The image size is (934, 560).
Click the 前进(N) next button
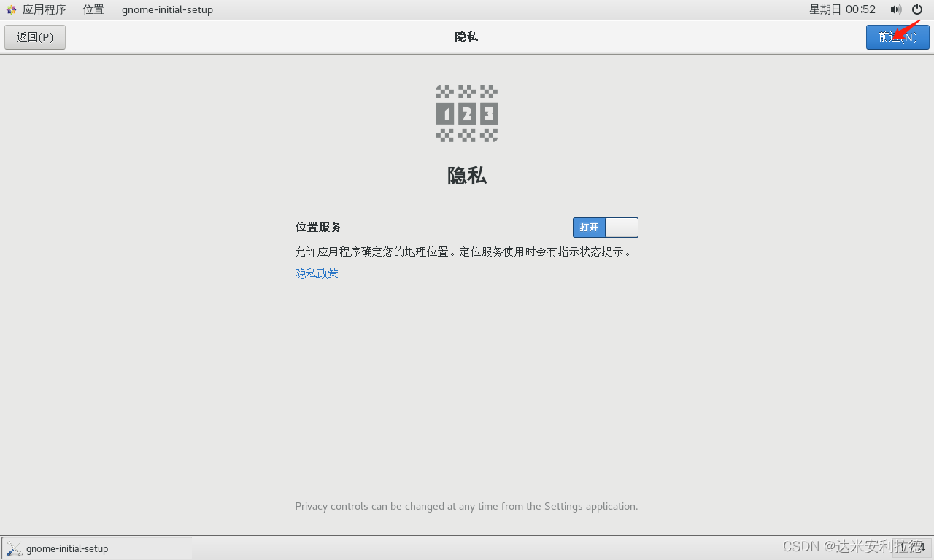click(x=898, y=37)
